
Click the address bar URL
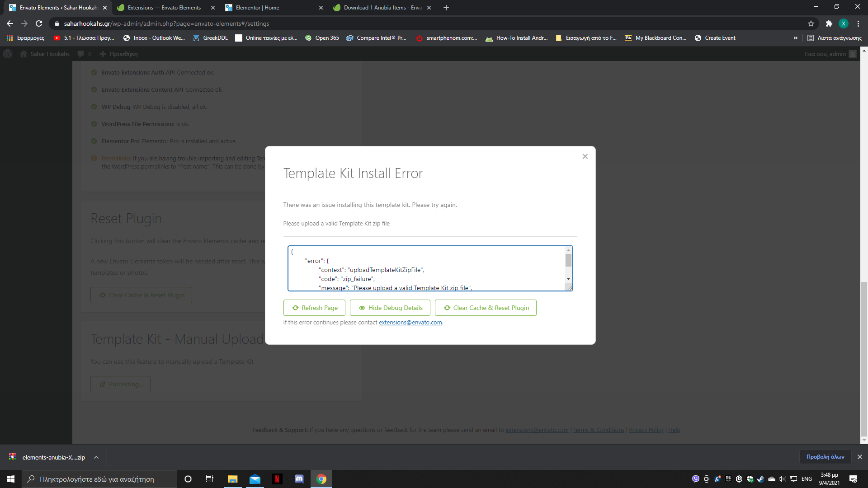166,23
